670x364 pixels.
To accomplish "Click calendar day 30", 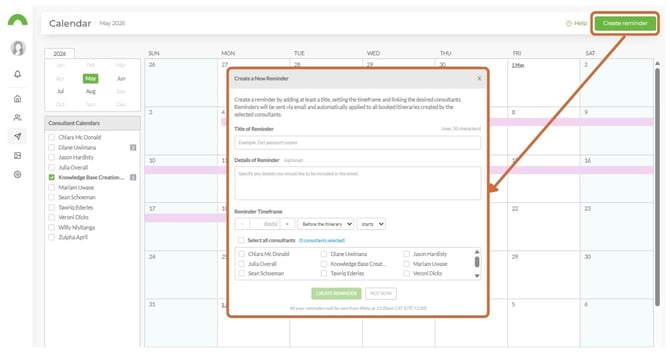I will coord(588,257).
